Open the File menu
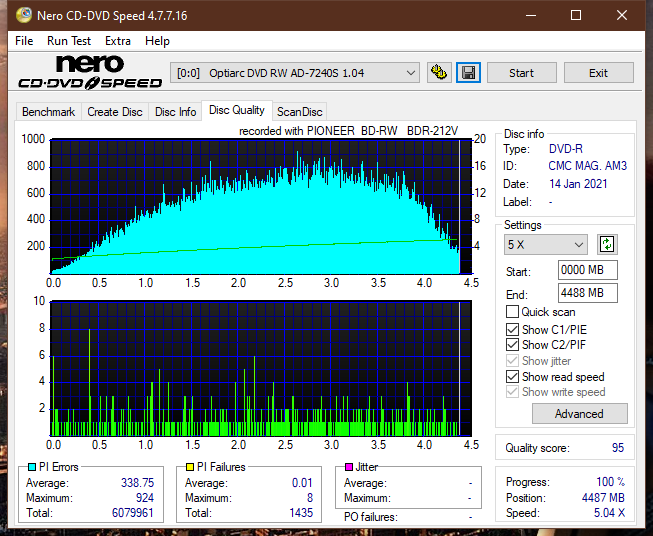 (x=24, y=41)
